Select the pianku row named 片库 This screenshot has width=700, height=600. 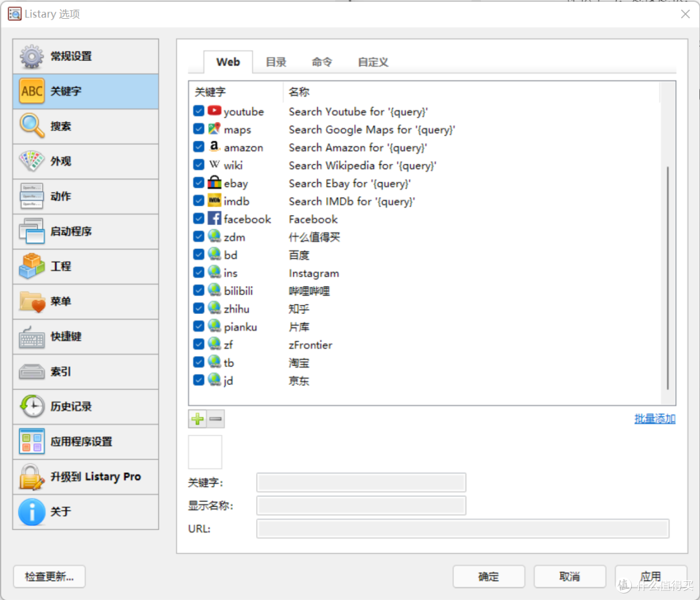click(x=425, y=326)
